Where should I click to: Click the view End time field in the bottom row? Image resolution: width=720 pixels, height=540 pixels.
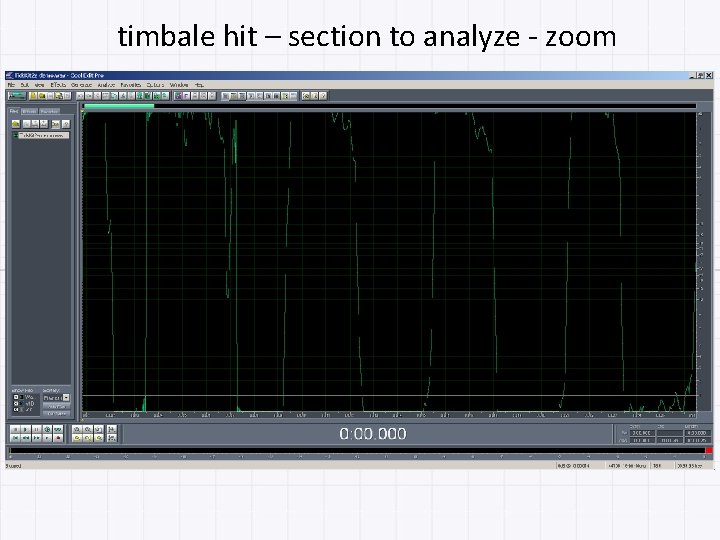(670, 440)
